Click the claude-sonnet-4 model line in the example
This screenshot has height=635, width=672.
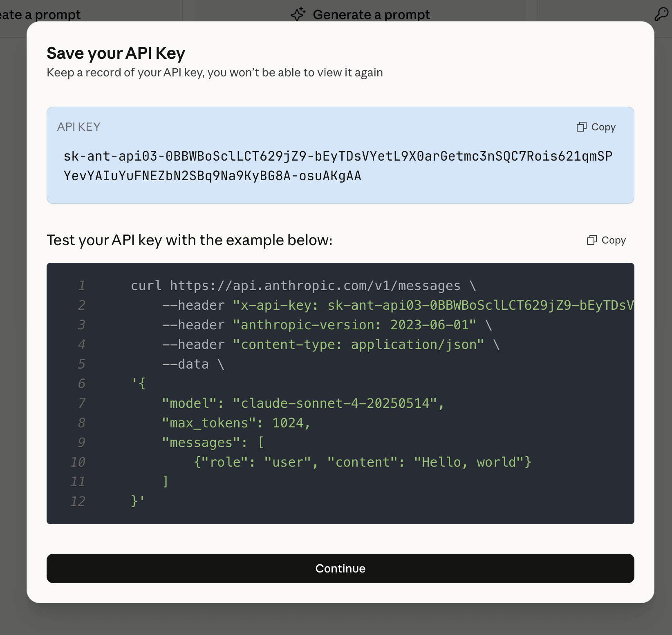click(x=302, y=403)
